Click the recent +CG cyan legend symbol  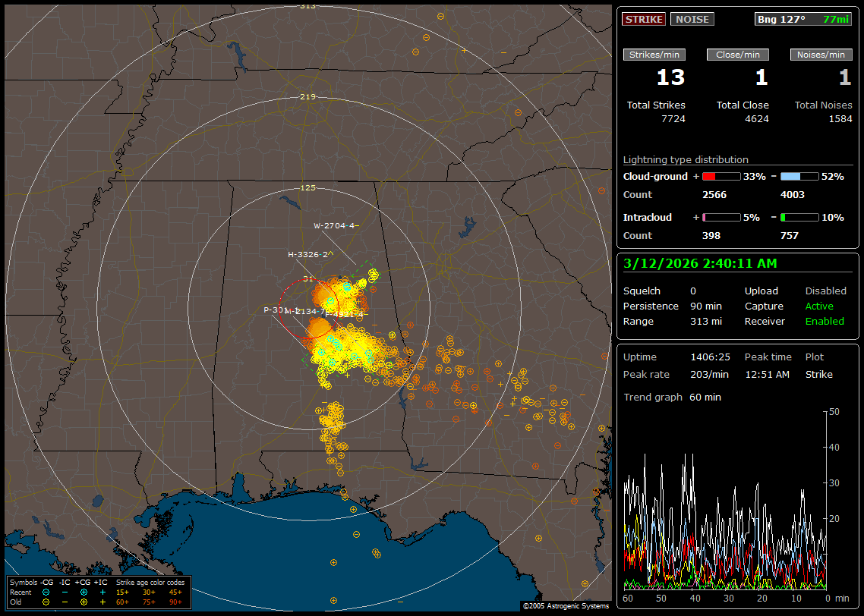(x=84, y=592)
